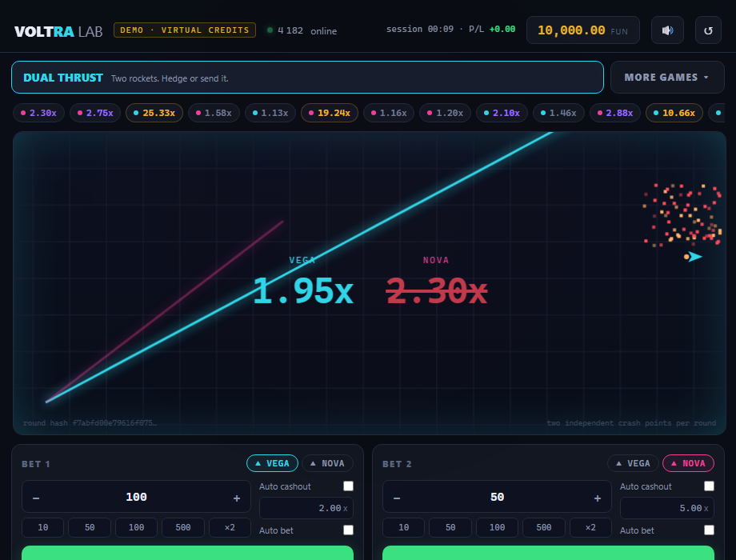Click the green place-bet button for Bet 1
The width and height of the screenshot is (736, 560).
[x=187, y=553]
